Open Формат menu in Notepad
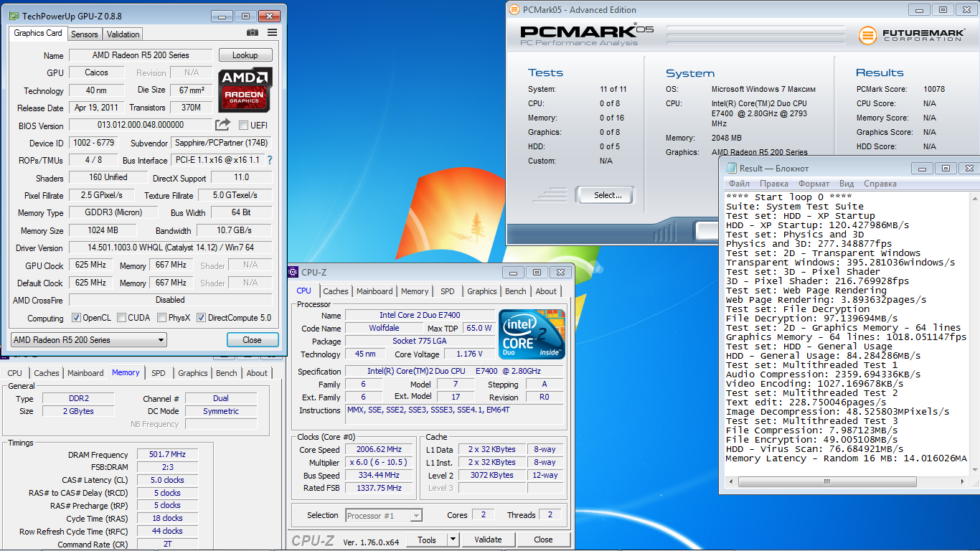Screen dimensions: 980x551 pos(814,184)
